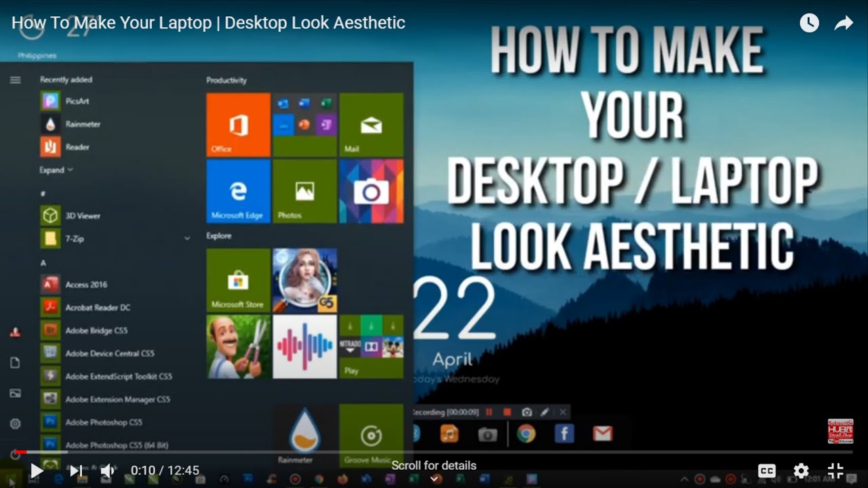The height and width of the screenshot is (488, 868).
Task: Open Adobe Photoshop CS5 (64 Bit) entry
Action: pos(104,445)
